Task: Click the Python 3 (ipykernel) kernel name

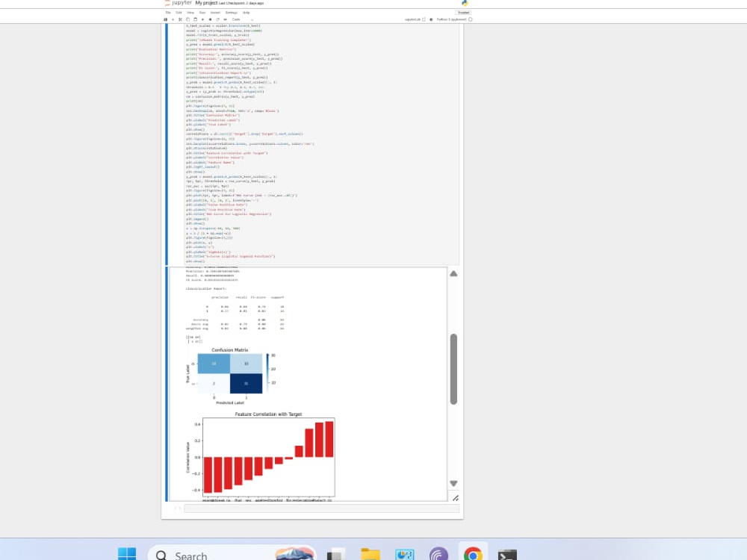Action: click(x=451, y=19)
